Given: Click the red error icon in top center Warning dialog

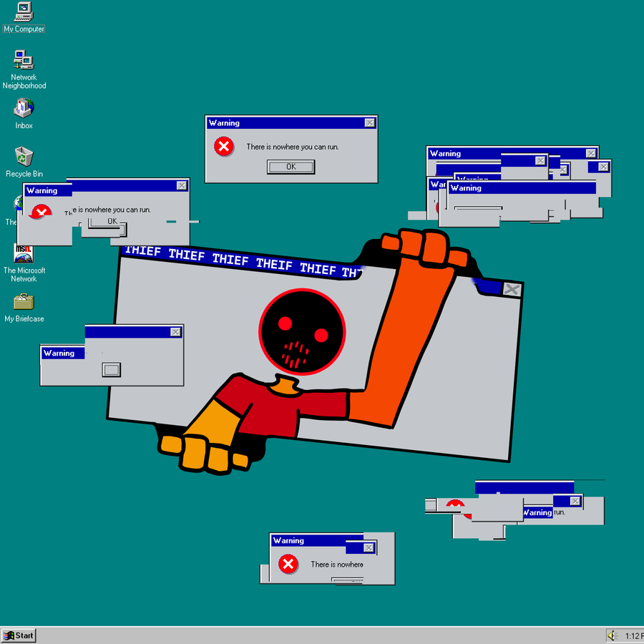Looking at the screenshot, I should (224, 146).
